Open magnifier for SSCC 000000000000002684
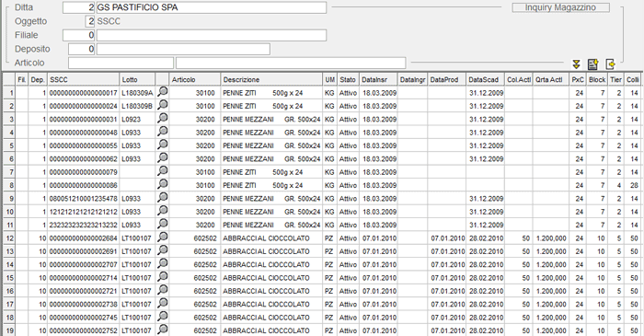 click(x=163, y=238)
